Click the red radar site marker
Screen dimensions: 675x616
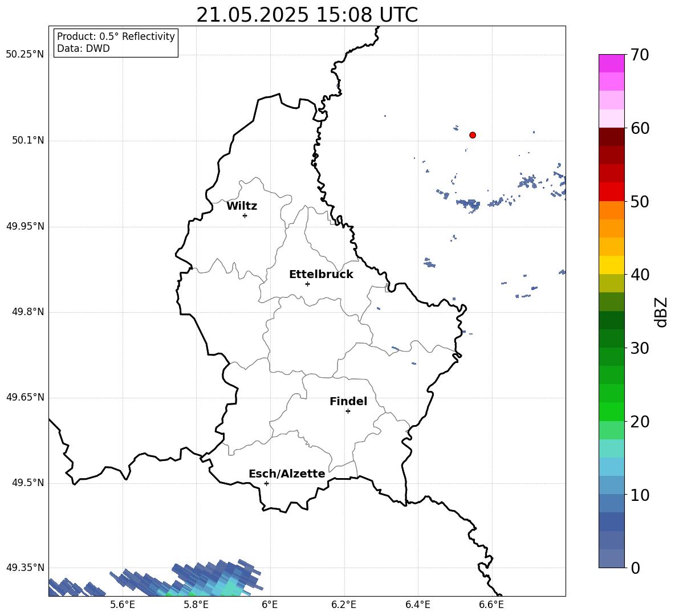[x=472, y=135]
